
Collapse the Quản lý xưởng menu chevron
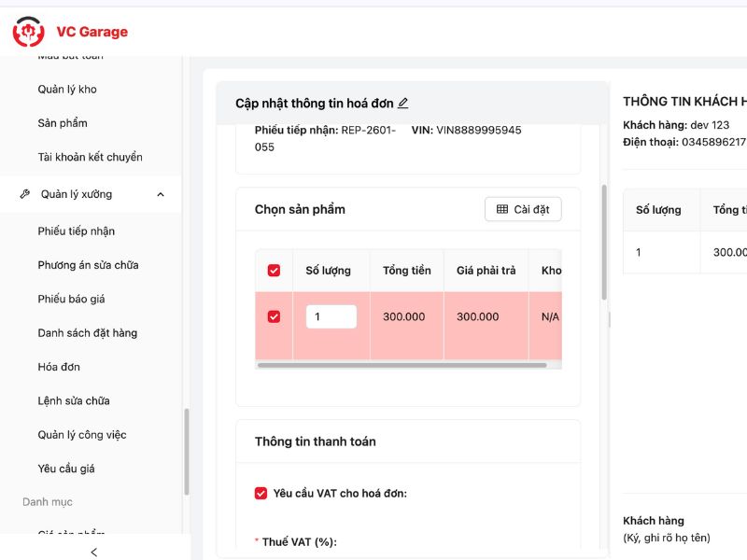click(161, 194)
